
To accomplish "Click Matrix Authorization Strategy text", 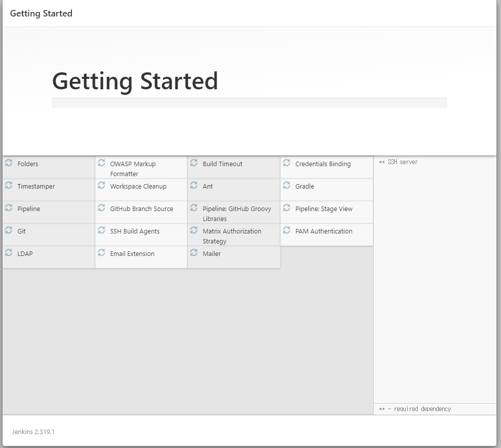I will click(x=232, y=236).
